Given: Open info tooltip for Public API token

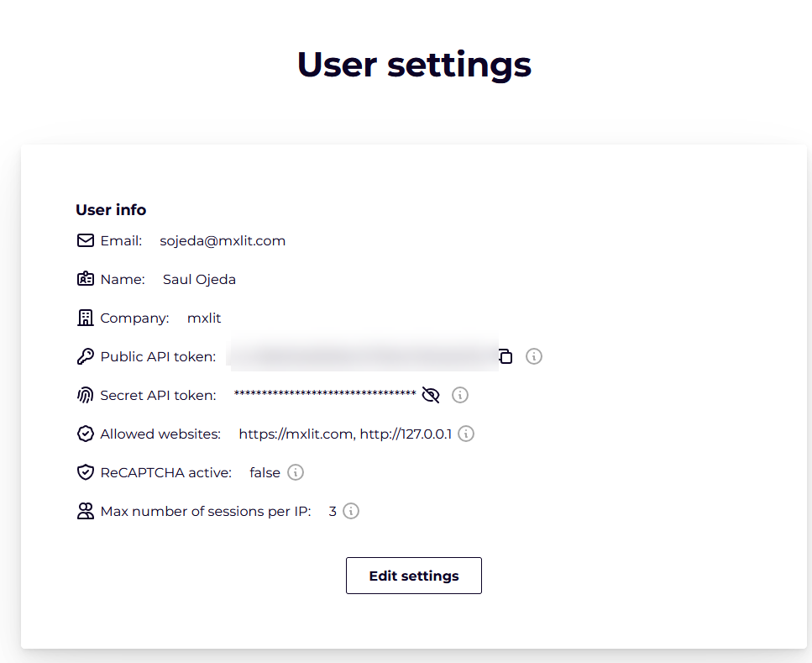Looking at the screenshot, I should (x=534, y=356).
